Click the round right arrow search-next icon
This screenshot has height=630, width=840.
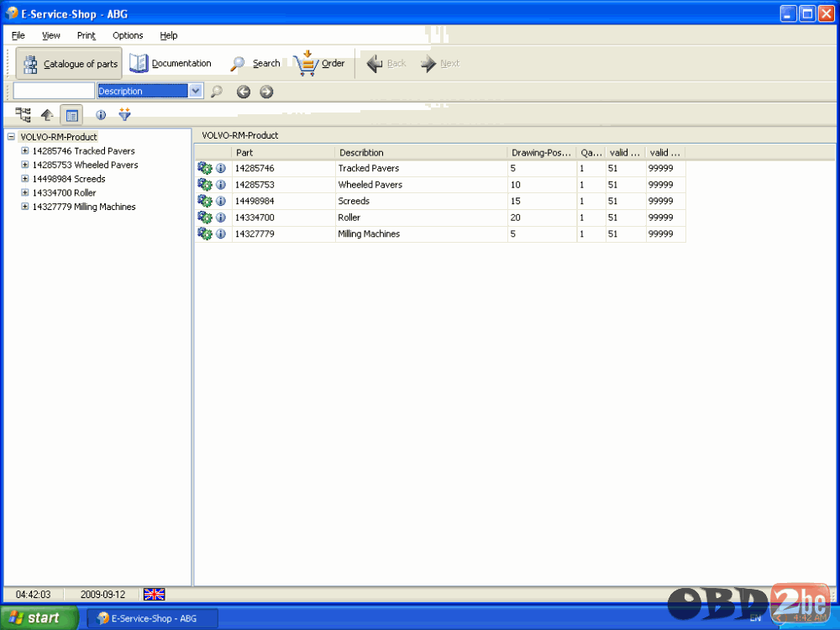pyautogui.click(x=266, y=92)
